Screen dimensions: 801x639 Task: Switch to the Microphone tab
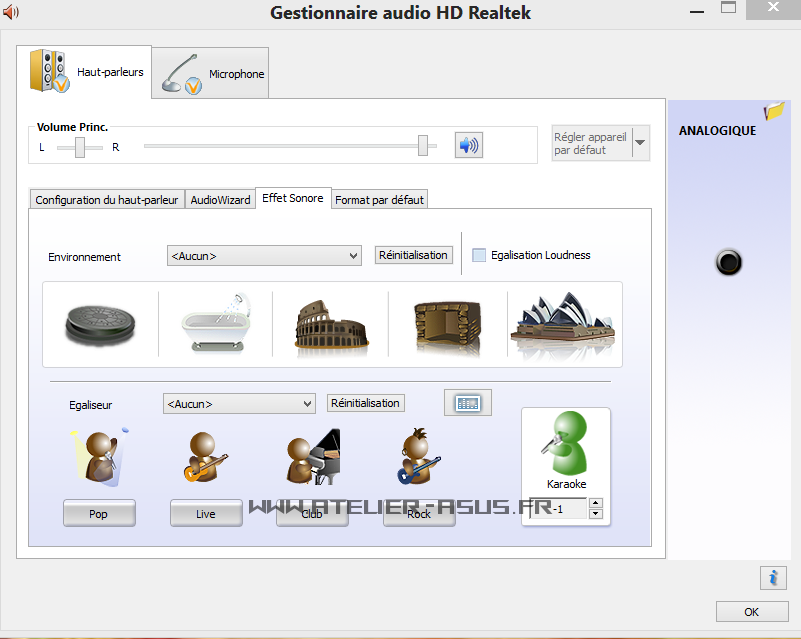click(209, 72)
